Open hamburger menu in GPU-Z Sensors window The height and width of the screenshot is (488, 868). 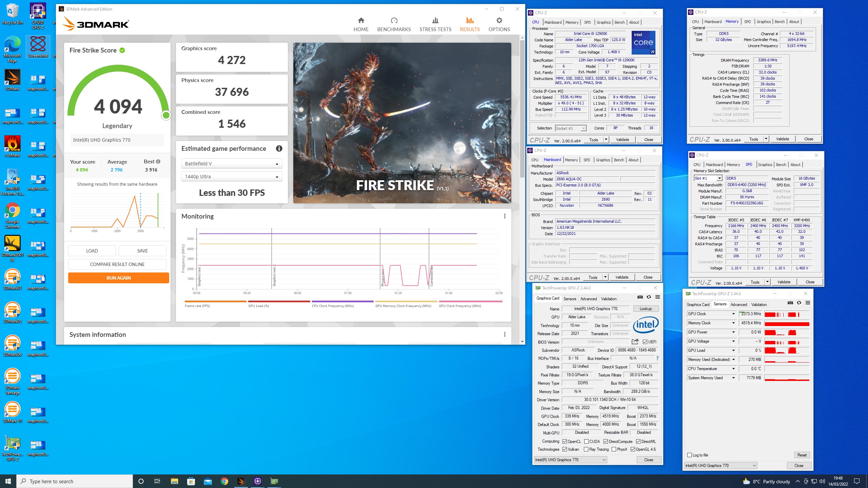[x=808, y=303]
